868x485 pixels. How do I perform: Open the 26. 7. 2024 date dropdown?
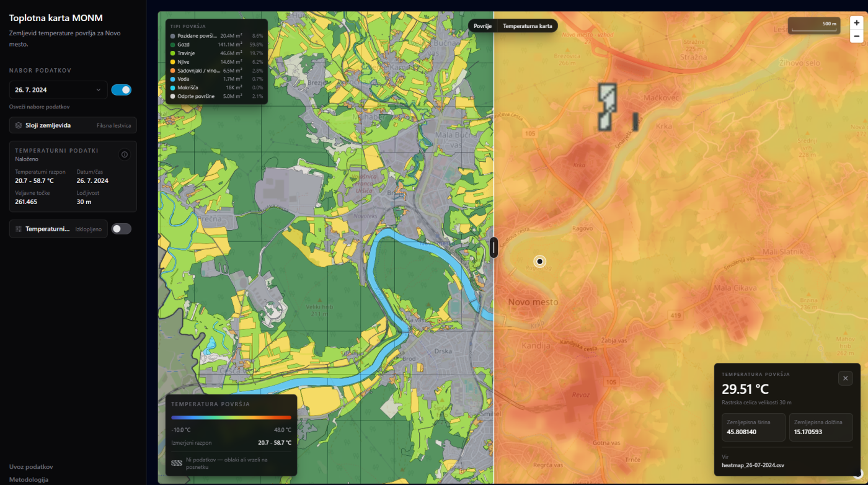[58, 90]
